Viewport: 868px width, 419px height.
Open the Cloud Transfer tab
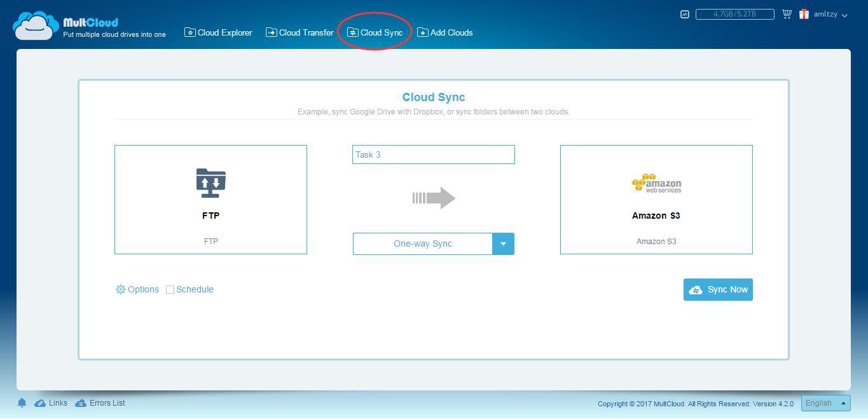pos(300,32)
